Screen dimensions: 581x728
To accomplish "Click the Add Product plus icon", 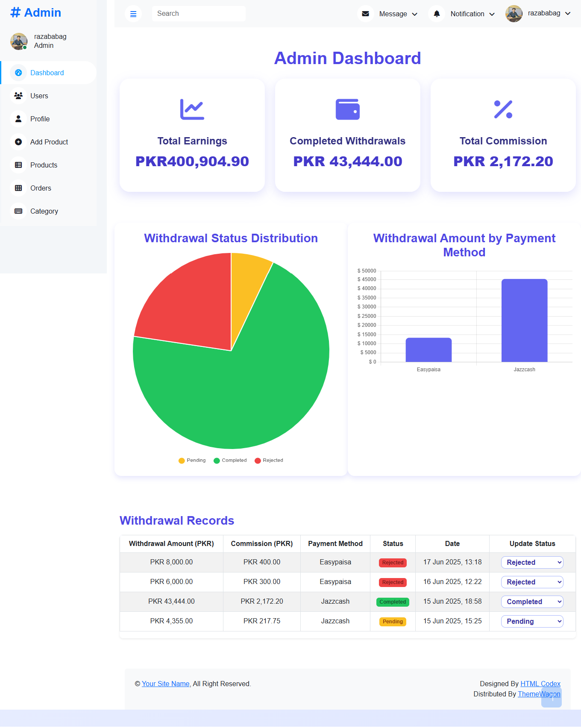I will click(18, 142).
